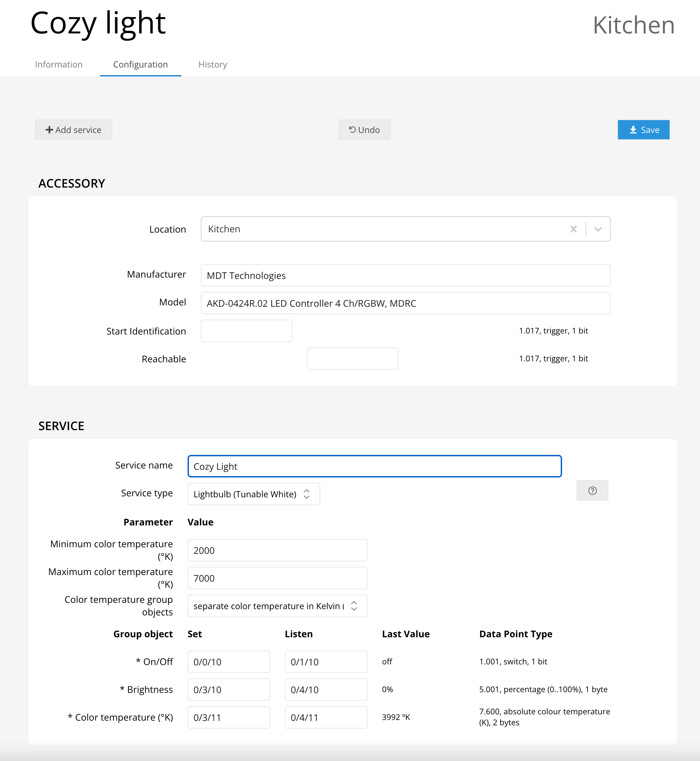Click the help question mark icon
700x761 pixels.
tap(592, 491)
